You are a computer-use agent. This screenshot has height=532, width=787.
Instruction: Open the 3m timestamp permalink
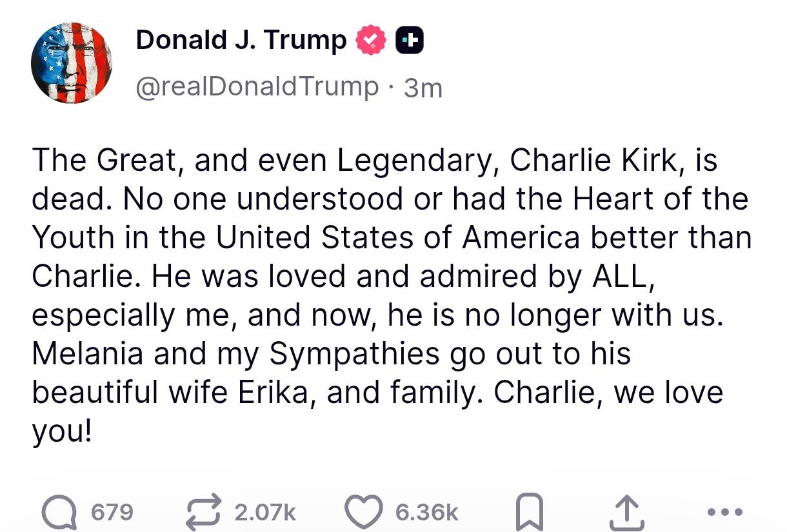pos(423,88)
